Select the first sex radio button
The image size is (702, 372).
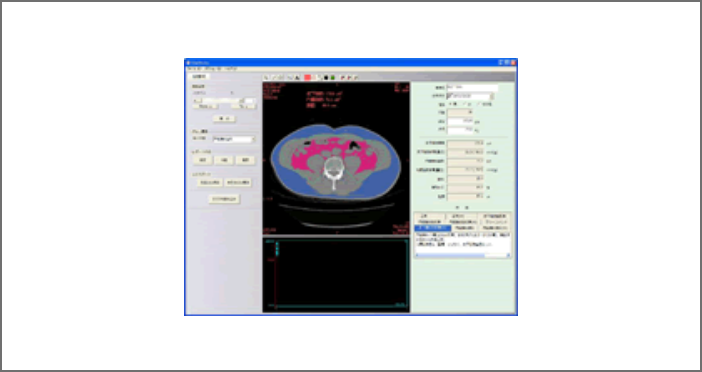coord(450,104)
